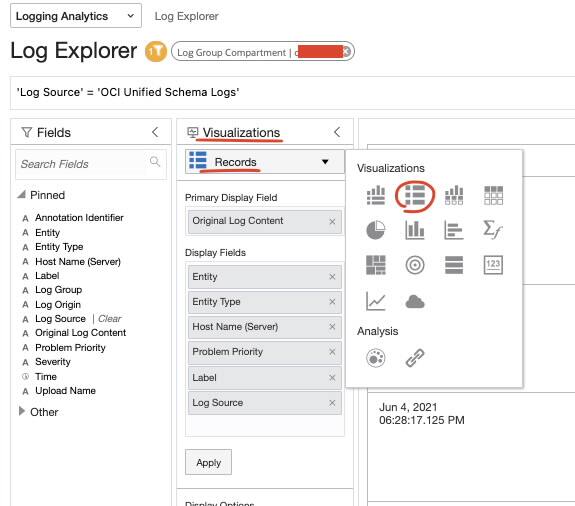The image size is (575, 506).
Task: Select the Log Source pinned field
Action: point(60,319)
